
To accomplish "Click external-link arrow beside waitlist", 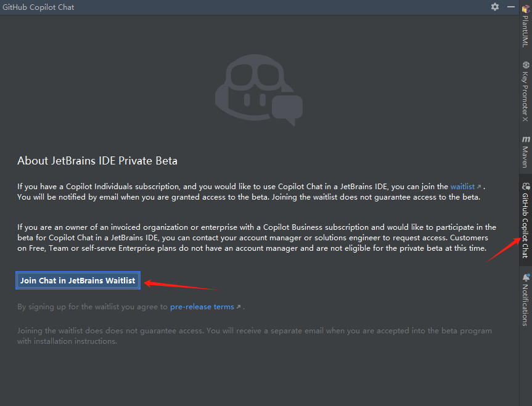I will tap(479, 187).
